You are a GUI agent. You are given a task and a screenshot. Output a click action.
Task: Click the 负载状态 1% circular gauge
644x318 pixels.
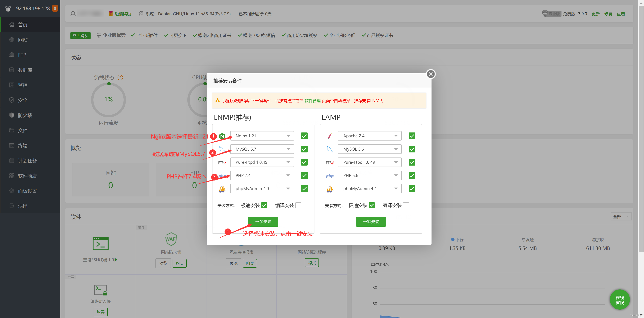(109, 100)
